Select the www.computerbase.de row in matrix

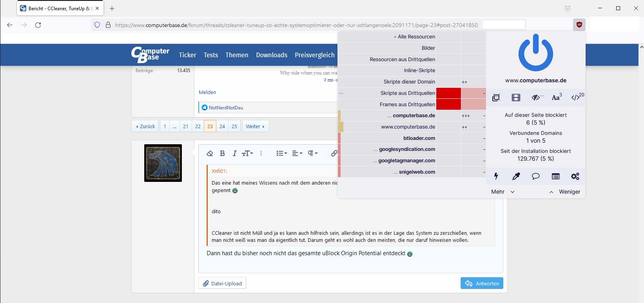[x=387, y=127]
